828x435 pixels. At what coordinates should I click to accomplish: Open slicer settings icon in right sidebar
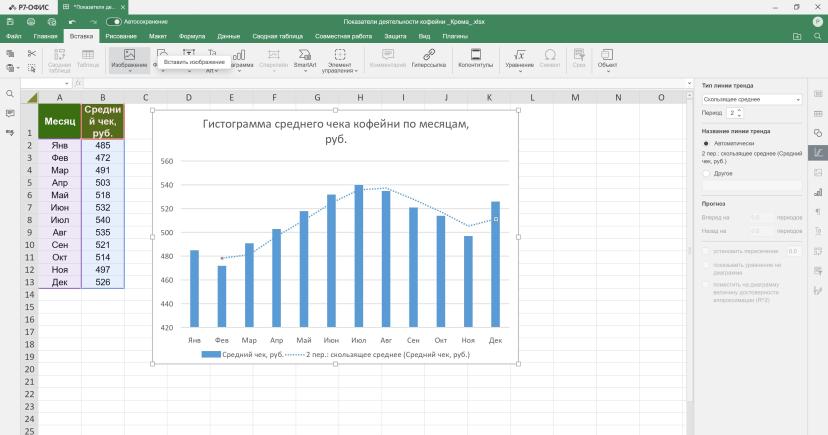tap(818, 271)
